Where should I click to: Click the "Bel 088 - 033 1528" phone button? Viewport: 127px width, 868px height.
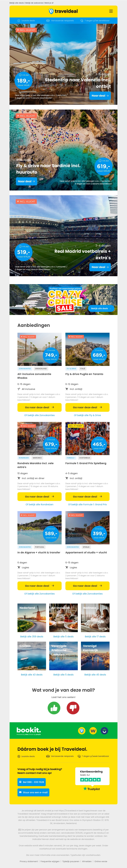coord(31,782)
